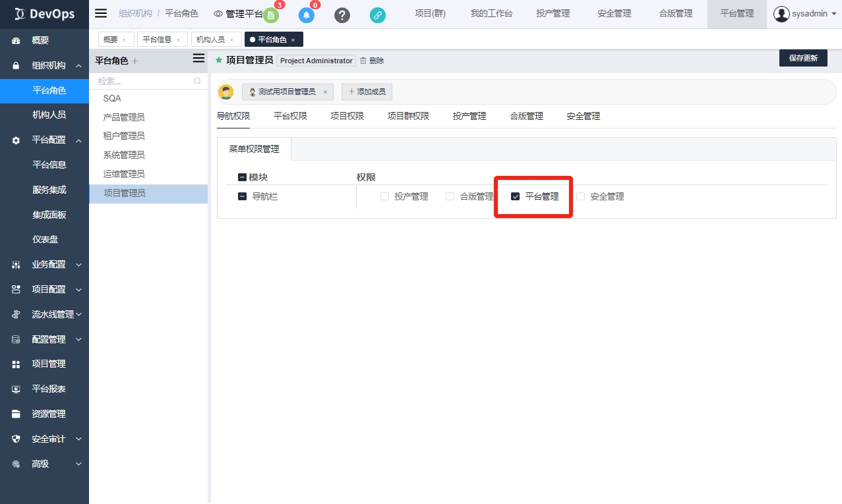The width and height of the screenshot is (842, 504).
Task: Tick the 安全管理 permission checkbox
Action: [581, 196]
